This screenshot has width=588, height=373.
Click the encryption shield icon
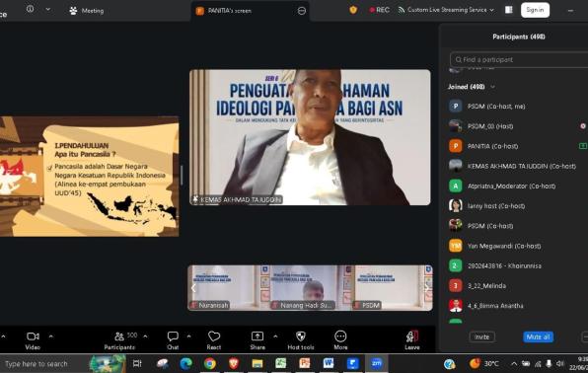point(353,10)
